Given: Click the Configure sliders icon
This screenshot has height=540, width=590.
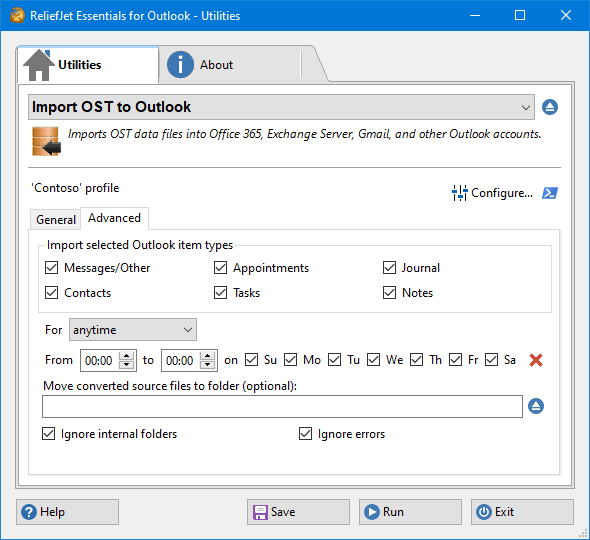Looking at the screenshot, I should tap(459, 193).
